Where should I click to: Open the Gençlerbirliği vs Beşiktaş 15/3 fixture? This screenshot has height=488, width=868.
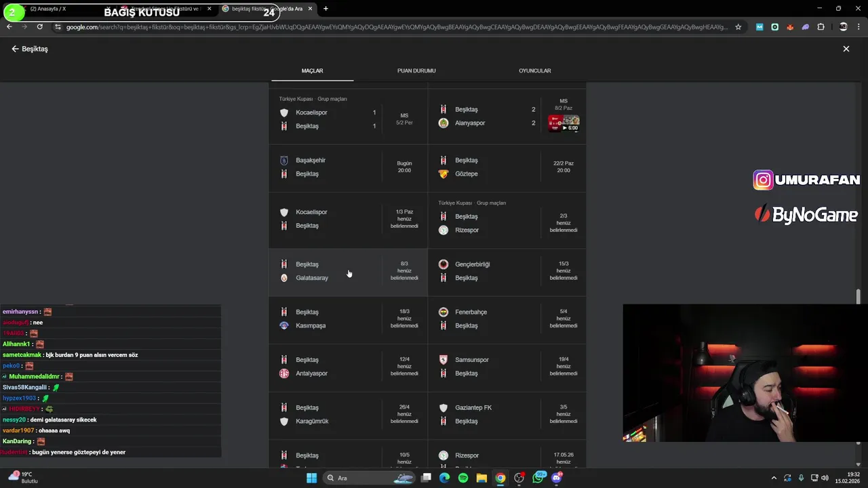click(507, 271)
